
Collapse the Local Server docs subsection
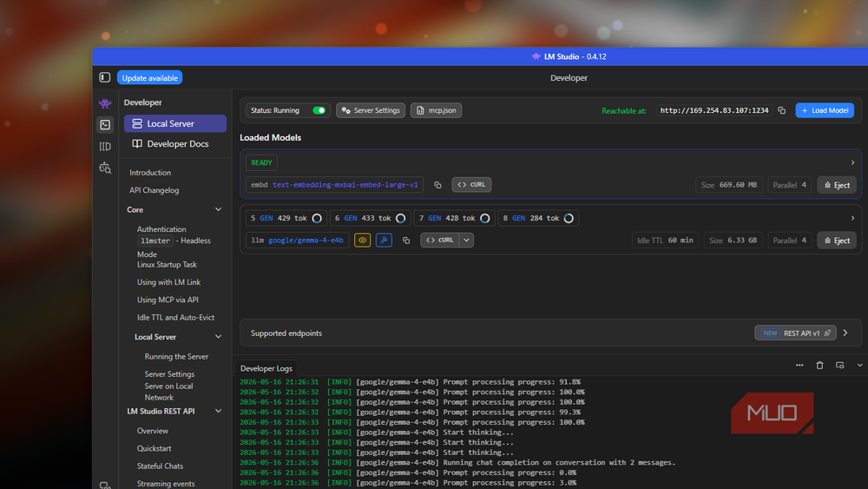tap(218, 337)
